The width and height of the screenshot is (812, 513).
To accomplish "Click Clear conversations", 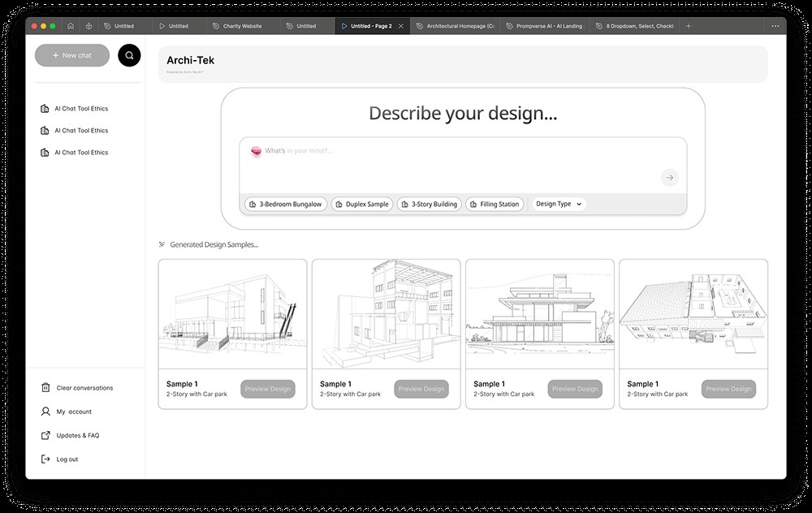I will (77, 388).
